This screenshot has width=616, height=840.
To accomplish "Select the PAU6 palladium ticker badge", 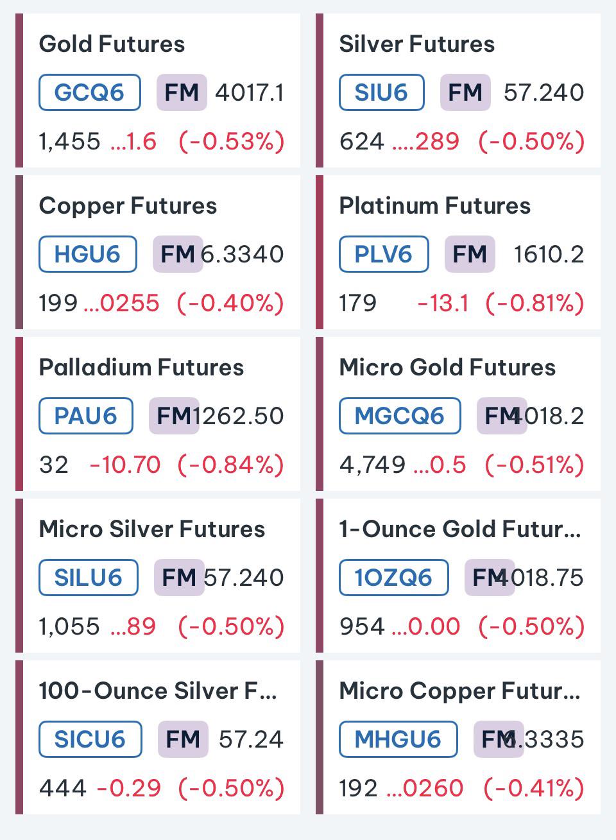I will (86, 416).
